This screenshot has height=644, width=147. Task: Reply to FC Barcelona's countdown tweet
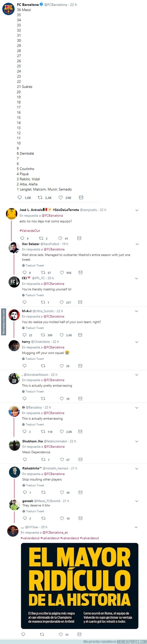click(x=19, y=197)
